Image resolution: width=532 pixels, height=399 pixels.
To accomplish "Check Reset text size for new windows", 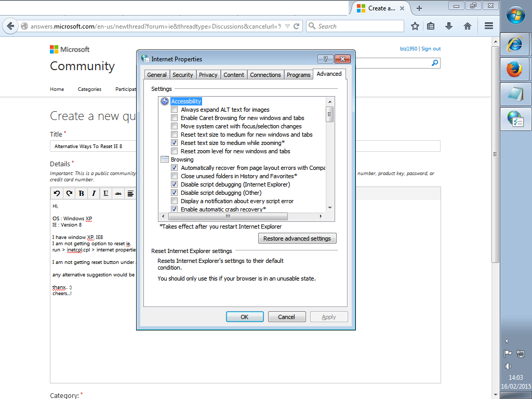I will [174, 135].
